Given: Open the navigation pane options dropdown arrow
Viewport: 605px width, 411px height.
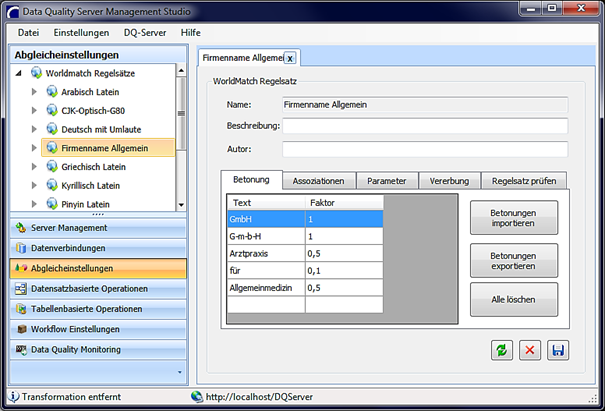Looking at the screenshot, I should pyautogui.click(x=180, y=372).
